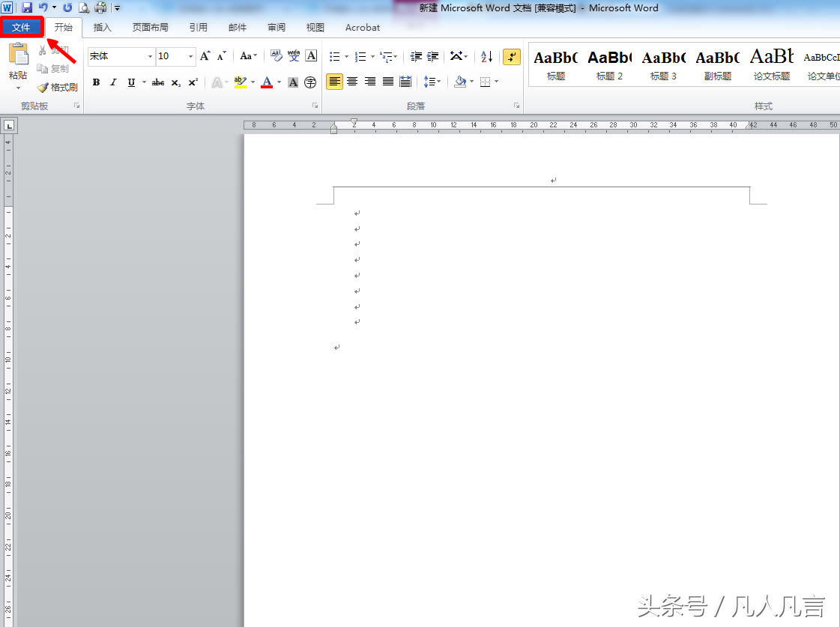The height and width of the screenshot is (627, 840).
Task: Apply the red font color swatch
Action: click(x=267, y=82)
